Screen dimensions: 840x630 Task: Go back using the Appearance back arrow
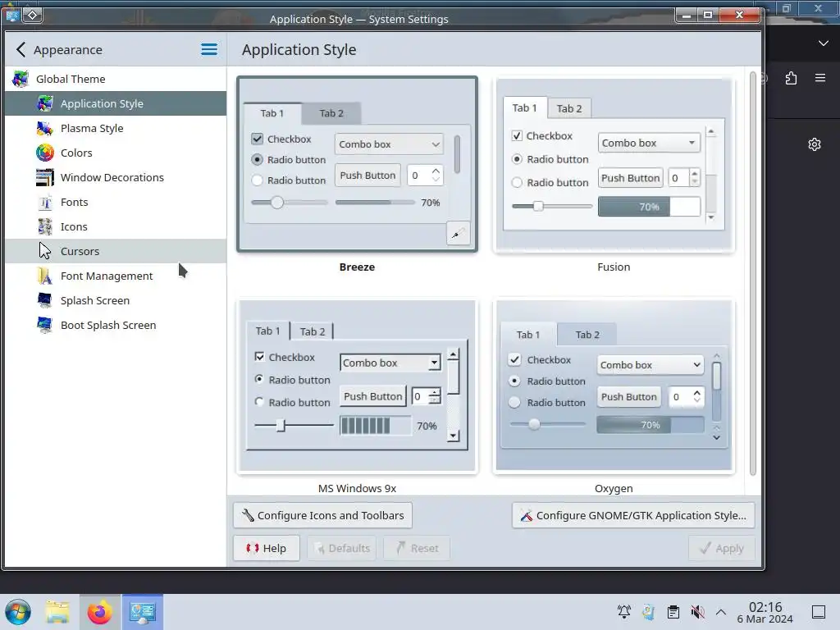tap(21, 50)
